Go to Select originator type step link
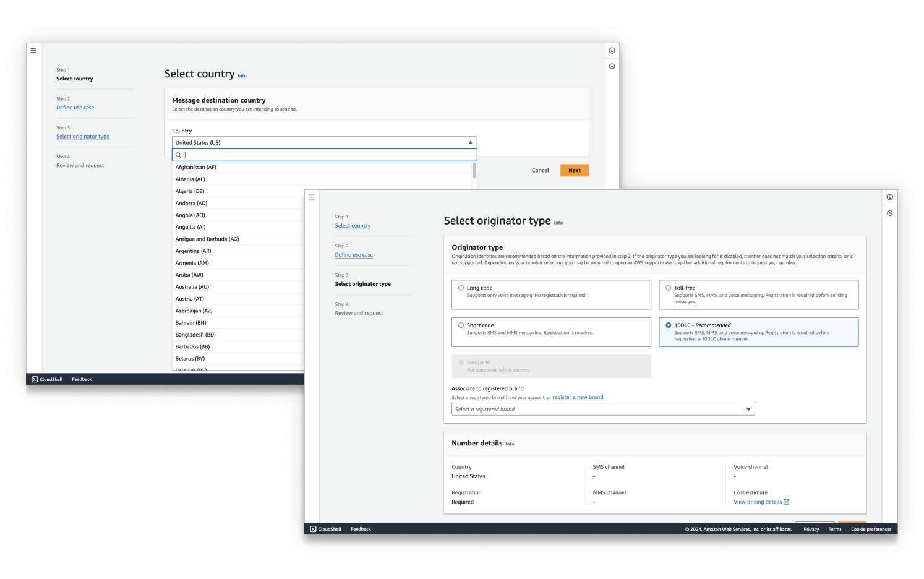Screen dimensions: 924x579 point(83,137)
